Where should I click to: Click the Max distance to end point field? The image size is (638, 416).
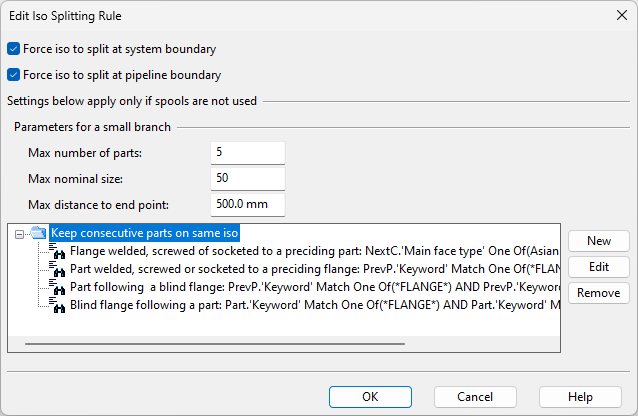[x=248, y=205]
